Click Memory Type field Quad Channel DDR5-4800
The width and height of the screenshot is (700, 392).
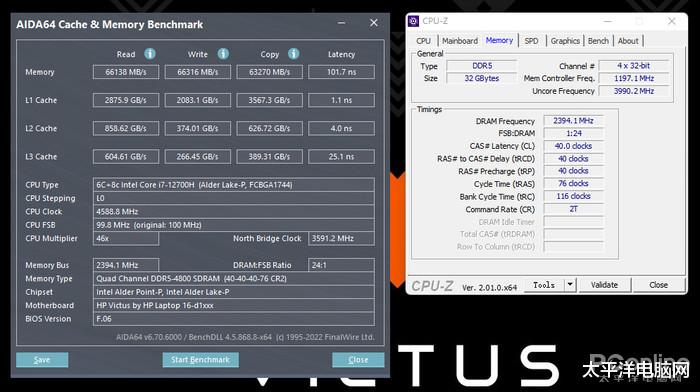coord(233,279)
